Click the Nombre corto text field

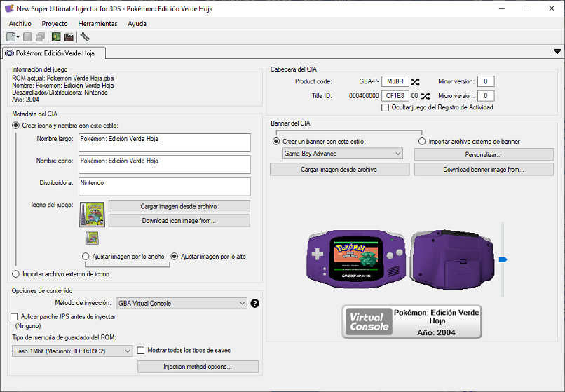[164, 165]
